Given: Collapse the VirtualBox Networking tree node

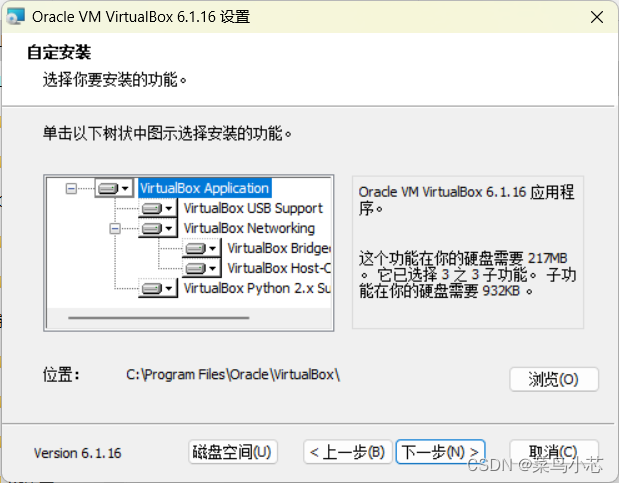Looking at the screenshot, I should pyautogui.click(x=115, y=228).
